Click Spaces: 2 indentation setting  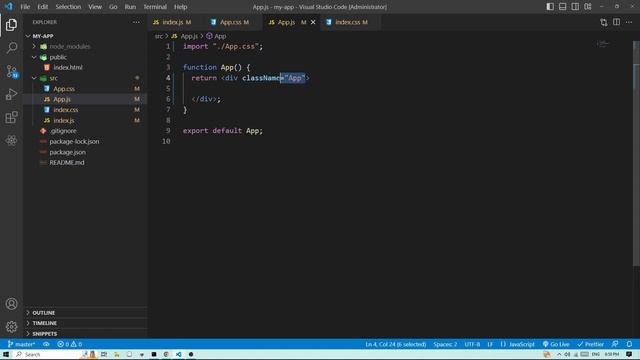click(445, 344)
